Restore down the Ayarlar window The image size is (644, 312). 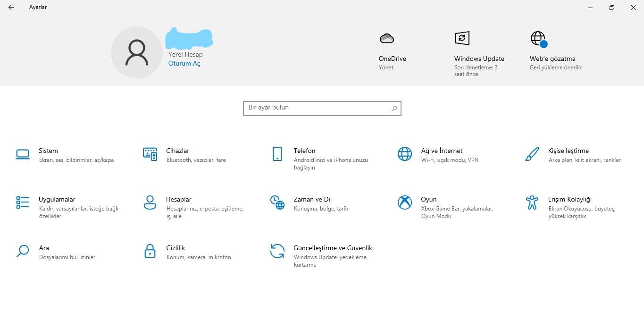coord(612,8)
